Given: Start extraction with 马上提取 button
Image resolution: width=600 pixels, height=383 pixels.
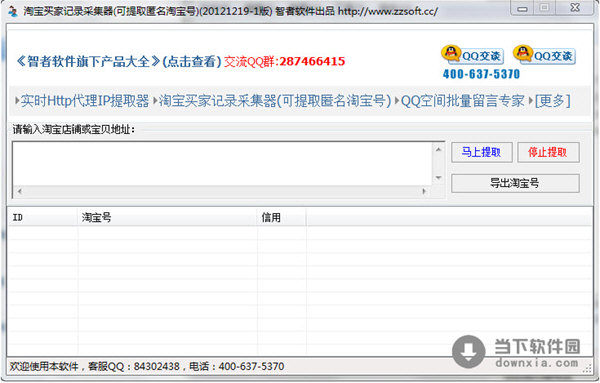Looking at the screenshot, I should coord(482,152).
